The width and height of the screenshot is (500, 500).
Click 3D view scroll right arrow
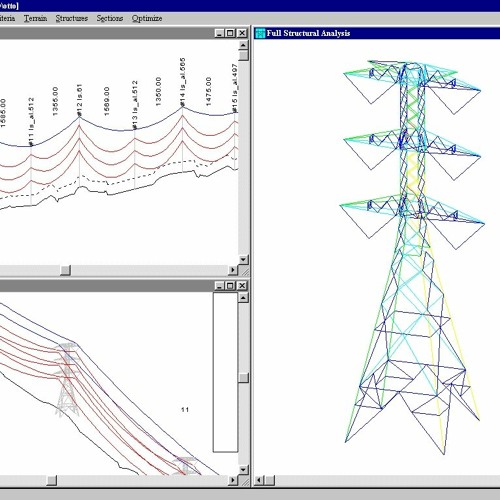pyautogui.click(x=233, y=480)
